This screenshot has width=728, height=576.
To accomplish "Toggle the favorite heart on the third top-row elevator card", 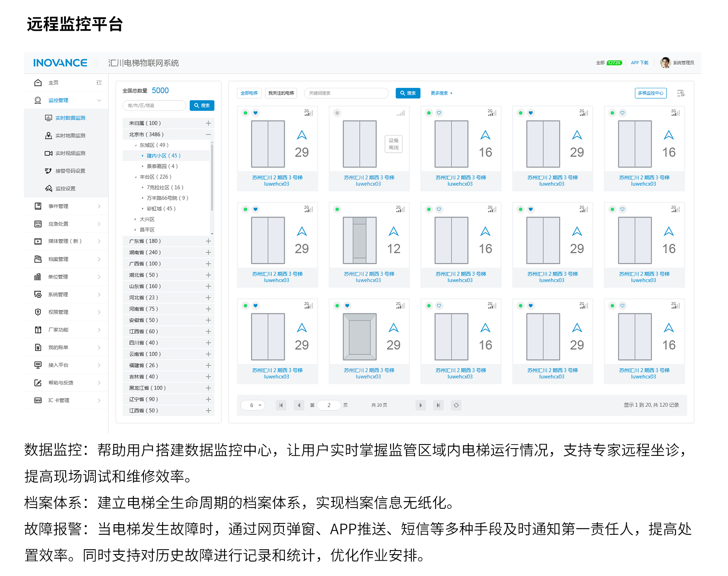I will [x=439, y=113].
